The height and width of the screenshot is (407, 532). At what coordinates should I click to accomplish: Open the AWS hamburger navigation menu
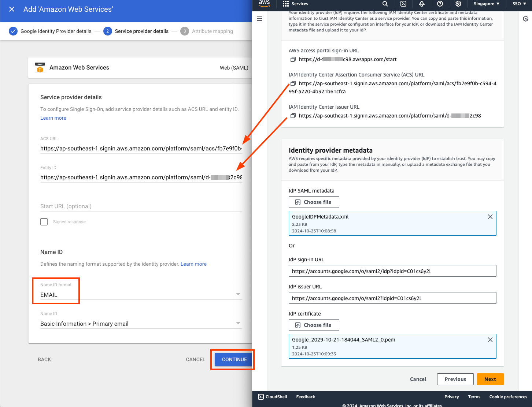[x=259, y=19]
